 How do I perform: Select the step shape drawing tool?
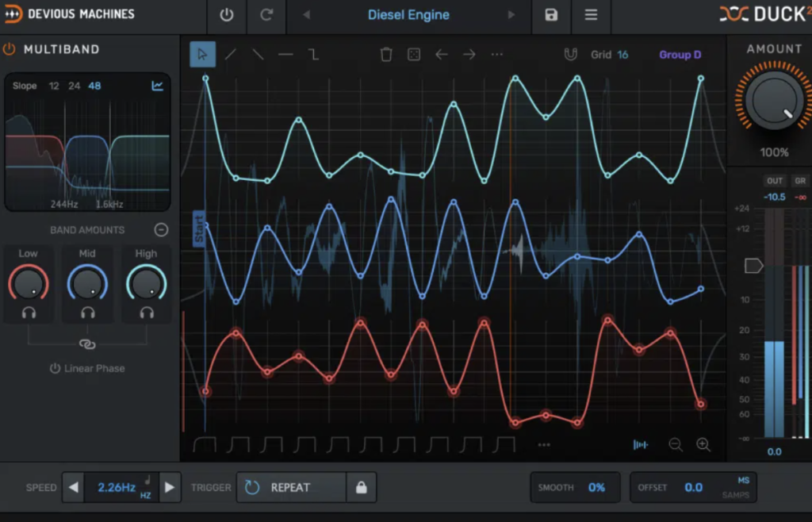pyautogui.click(x=313, y=55)
